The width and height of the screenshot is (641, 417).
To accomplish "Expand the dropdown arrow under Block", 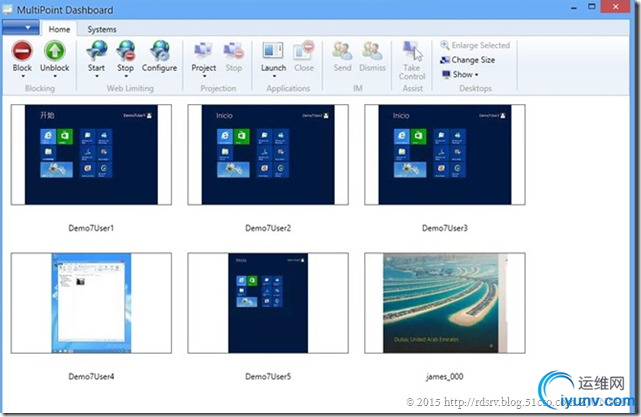I will click(x=22, y=76).
